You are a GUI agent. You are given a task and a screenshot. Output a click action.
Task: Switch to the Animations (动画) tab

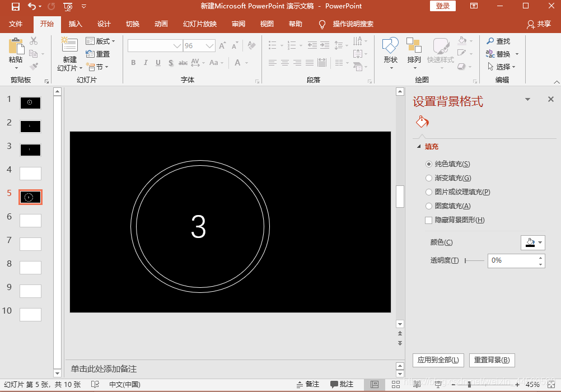(x=161, y=24)
